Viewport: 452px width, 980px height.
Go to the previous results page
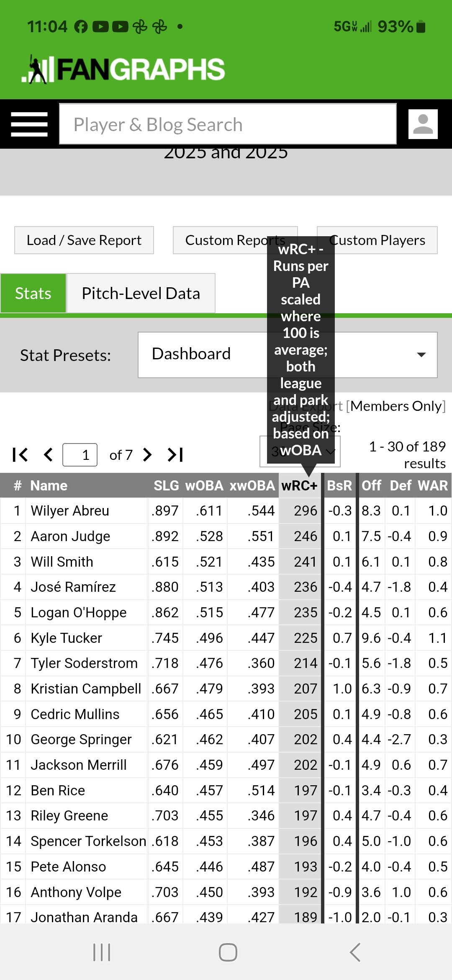(49, 454)
